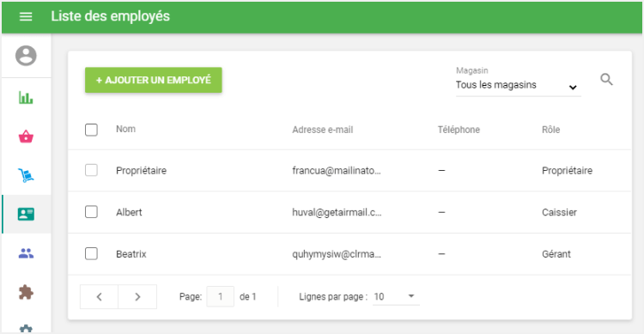Open the reports bar chart icon
The image size is (644, 334).
click(26, 97)
